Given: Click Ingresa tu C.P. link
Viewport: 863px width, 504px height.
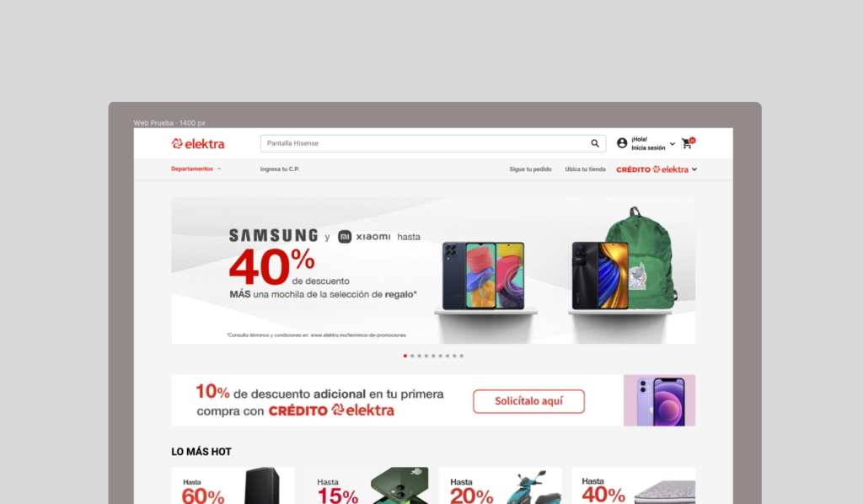Looking at the screenshot, I should click(280, 169).
